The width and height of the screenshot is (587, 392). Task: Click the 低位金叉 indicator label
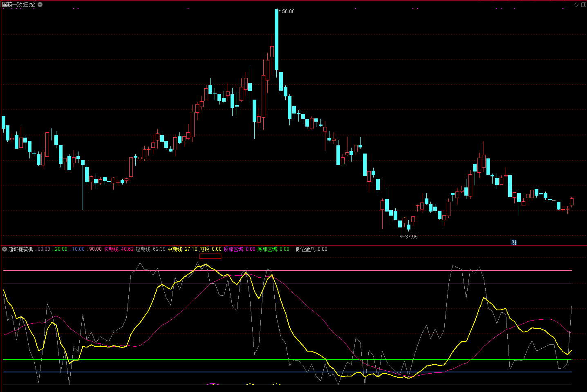click(305, 249)
